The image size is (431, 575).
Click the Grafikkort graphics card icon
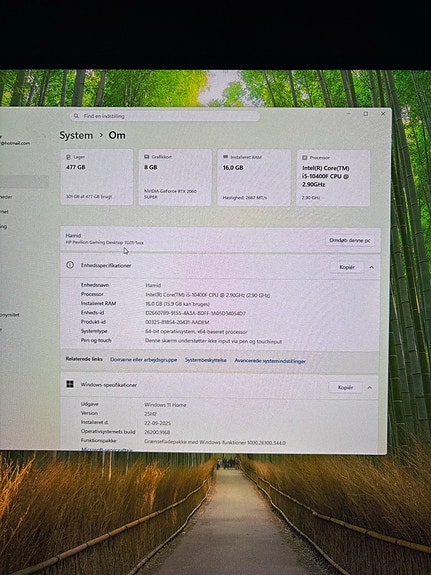point(147,157)
